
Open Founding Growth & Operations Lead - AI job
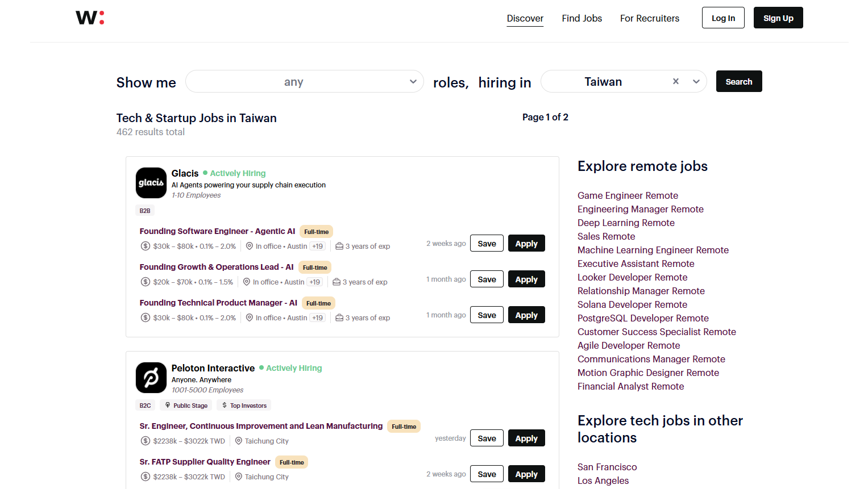217,267
